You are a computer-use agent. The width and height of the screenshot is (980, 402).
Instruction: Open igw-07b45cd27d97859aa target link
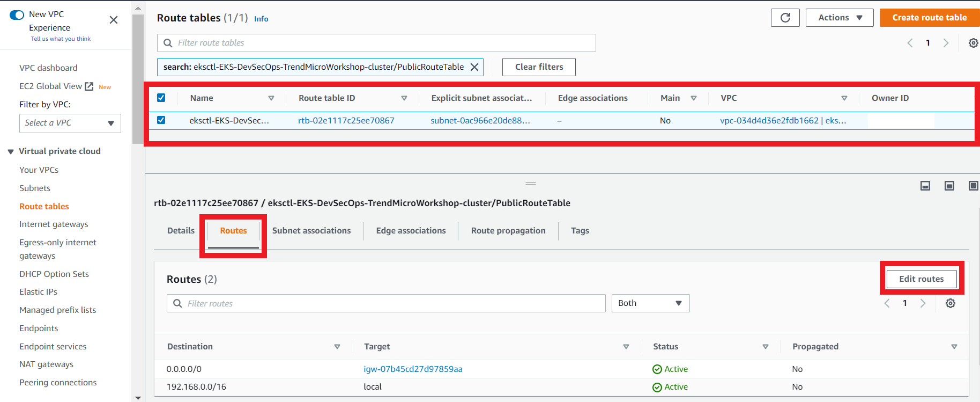413,369
